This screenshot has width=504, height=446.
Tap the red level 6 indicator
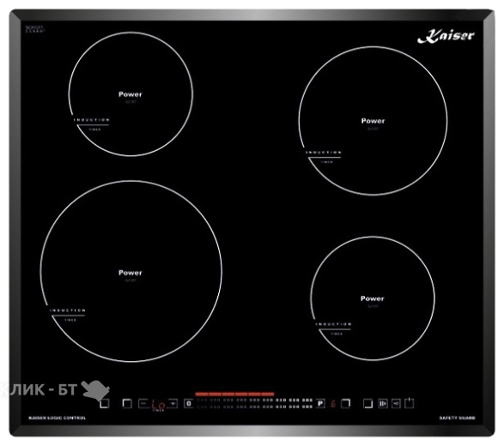333,404
